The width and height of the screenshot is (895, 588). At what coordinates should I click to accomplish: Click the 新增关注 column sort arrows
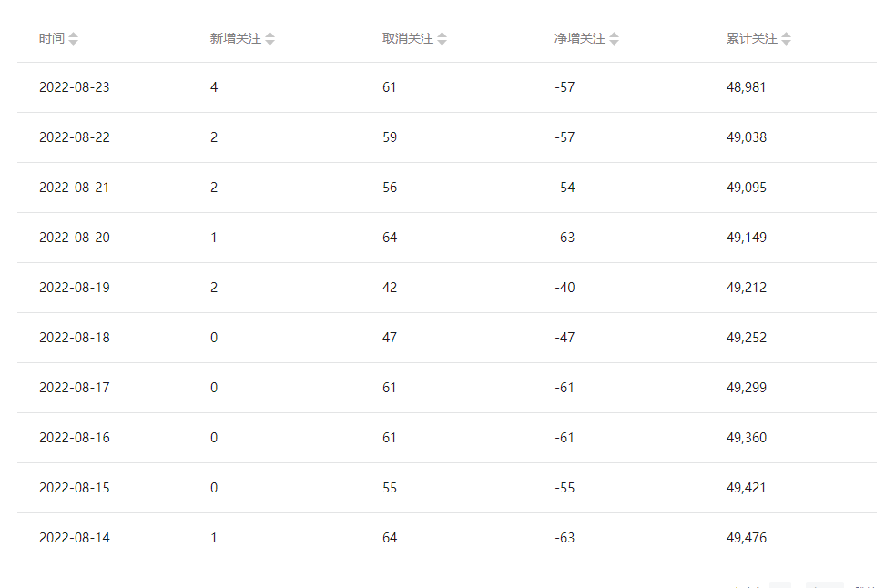coord(270,39)
